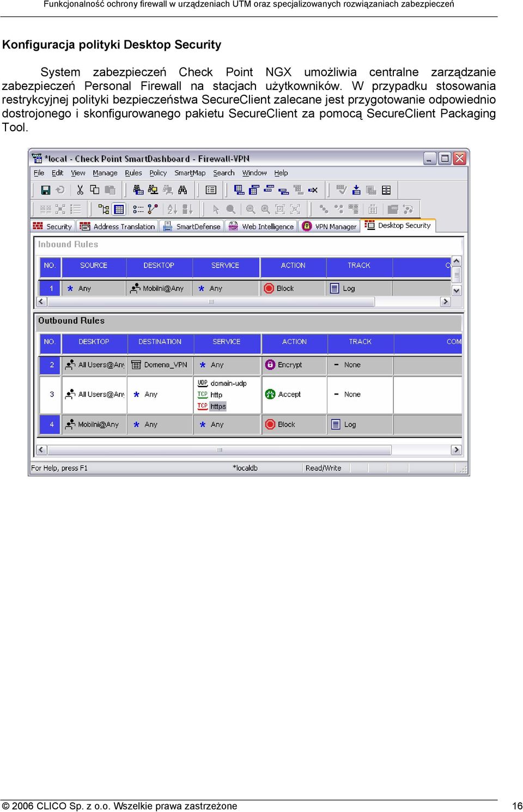Click the verify policy checkmark icon
This screenshot has width=523, height=812.
click(342, 190)
